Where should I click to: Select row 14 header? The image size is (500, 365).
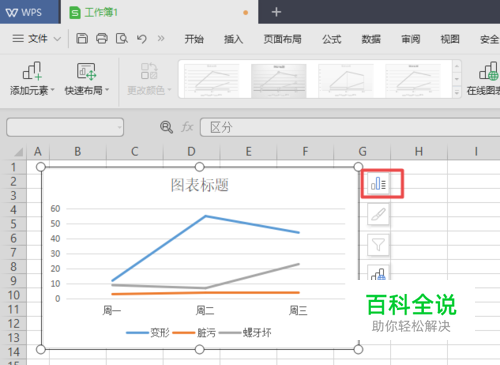pyautogui.click(x=13, y=352)
